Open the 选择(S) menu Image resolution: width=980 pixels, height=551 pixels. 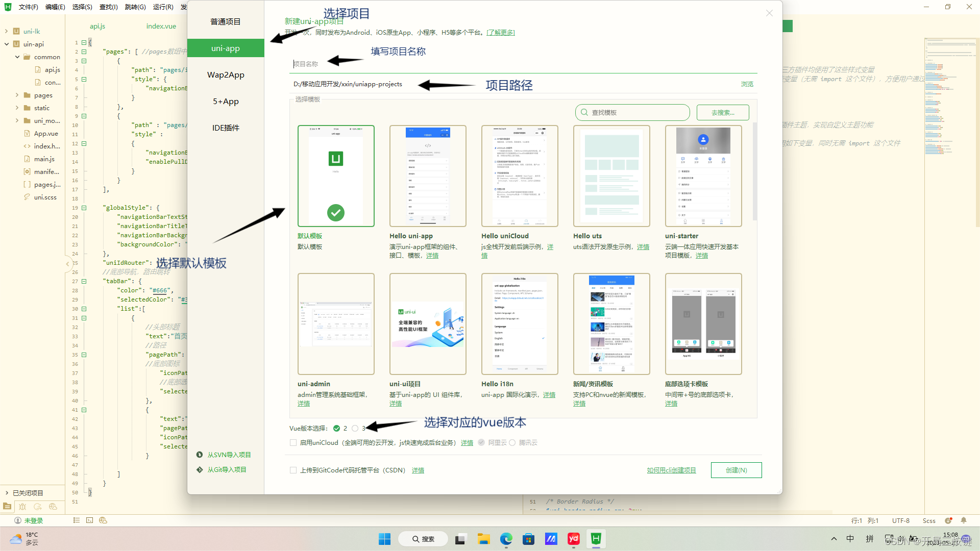click(82, 7)
